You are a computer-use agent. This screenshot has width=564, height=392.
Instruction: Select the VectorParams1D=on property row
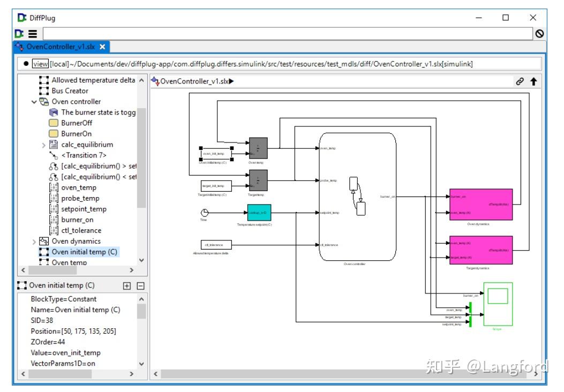click(x=63, y=364)
